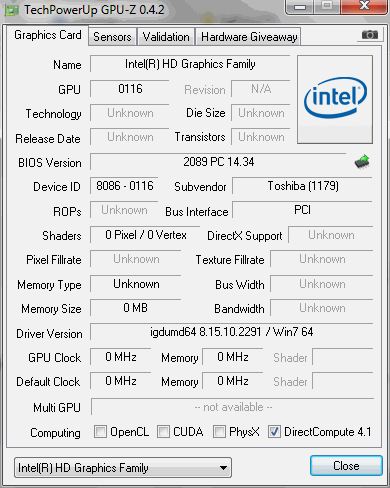
Task: Open the Validation tab
Action: tap(166, 37)
